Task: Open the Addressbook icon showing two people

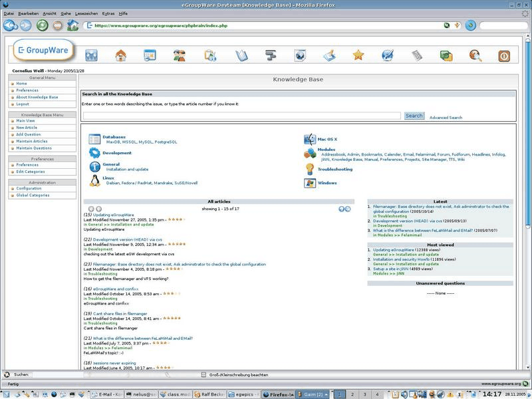Action: point(179,55)
